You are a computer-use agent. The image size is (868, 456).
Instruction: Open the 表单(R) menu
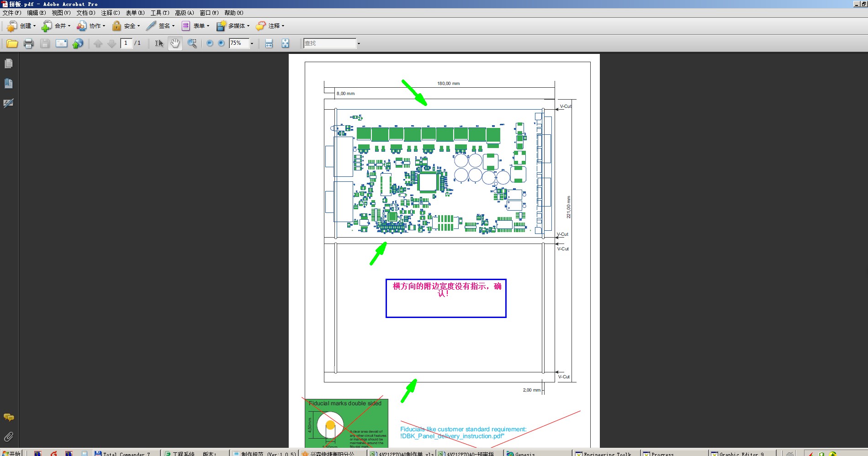[135, 13]
